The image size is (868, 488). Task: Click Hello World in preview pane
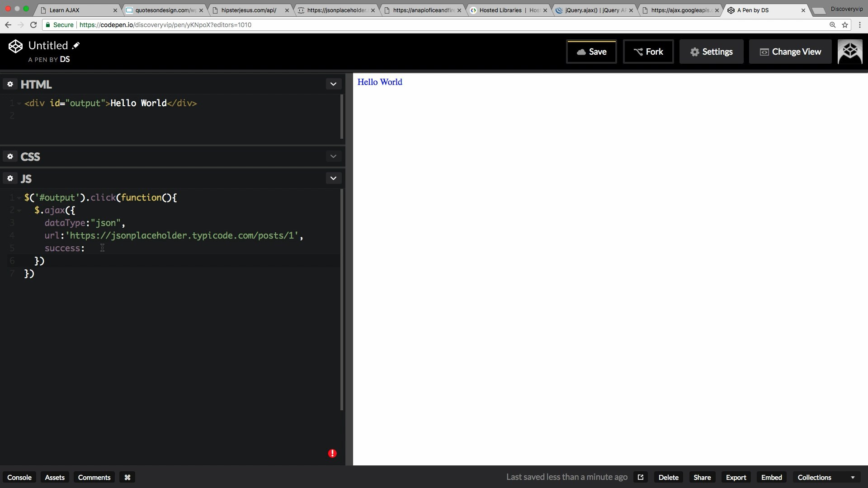pyautogui.click(x=380, y=82)
